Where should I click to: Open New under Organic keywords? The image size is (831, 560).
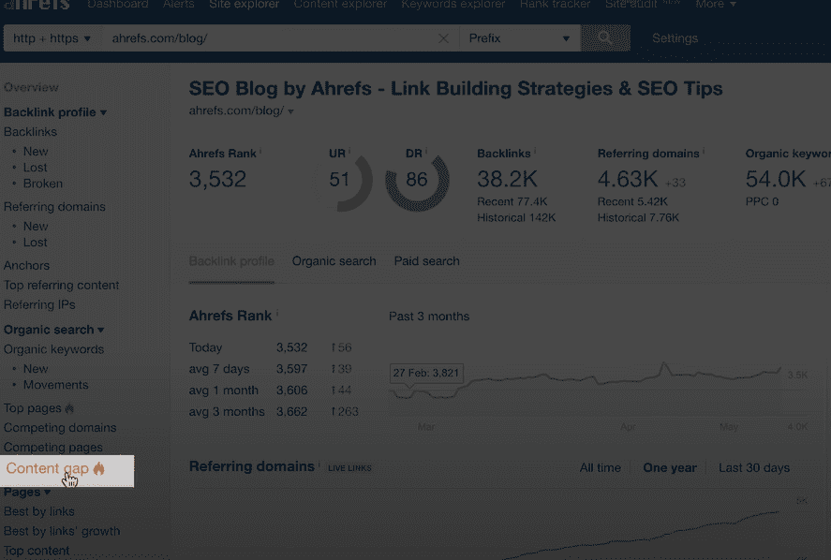[36, 369]
